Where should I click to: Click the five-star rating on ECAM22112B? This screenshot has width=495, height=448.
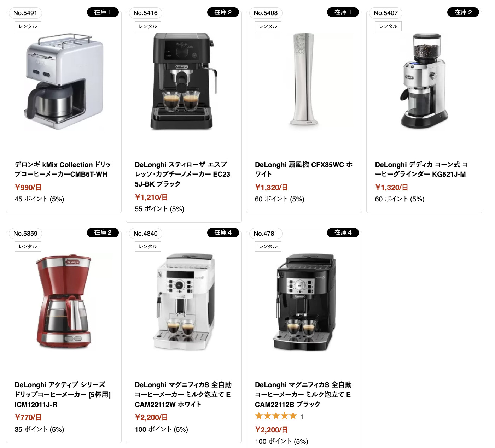[x=276, y=416]
